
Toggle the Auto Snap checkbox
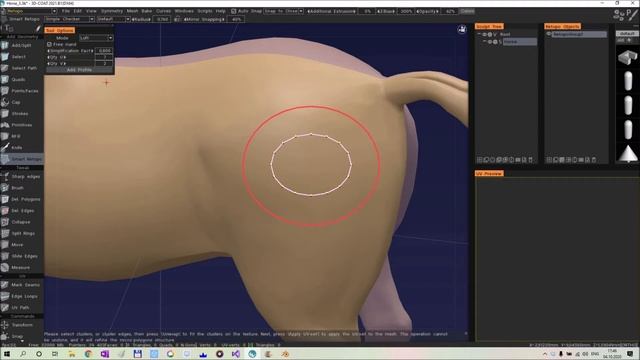coord(233,11)
